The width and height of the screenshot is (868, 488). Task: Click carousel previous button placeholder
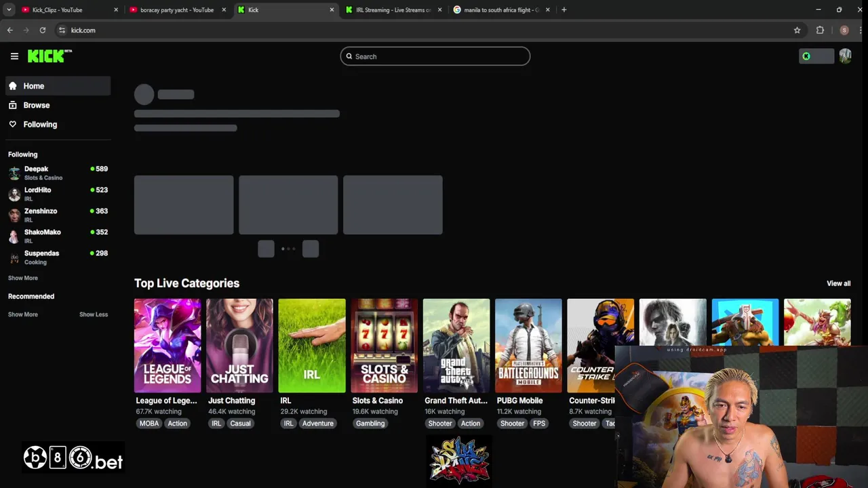tap(266, 249)
